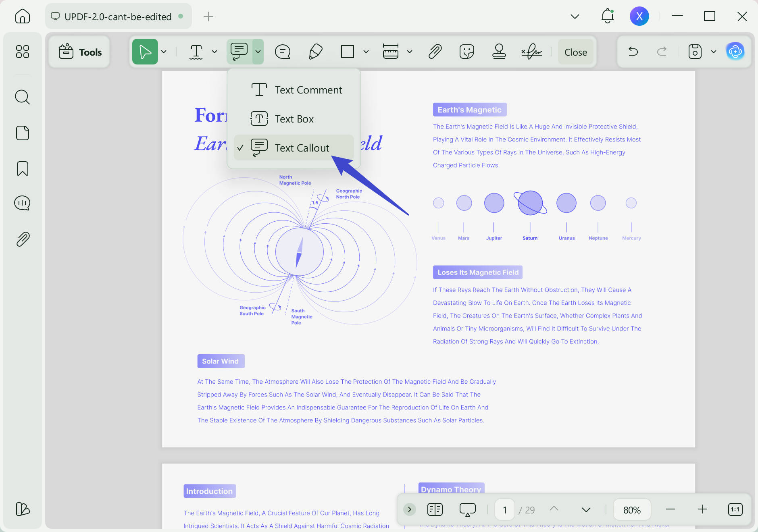Zoom out with the minus button

click(x=671, y=509)
